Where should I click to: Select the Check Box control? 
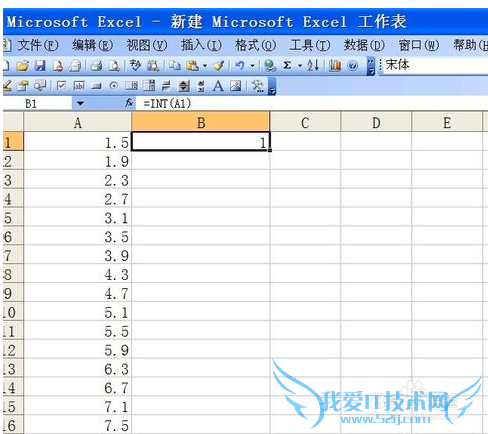(61, 86)
